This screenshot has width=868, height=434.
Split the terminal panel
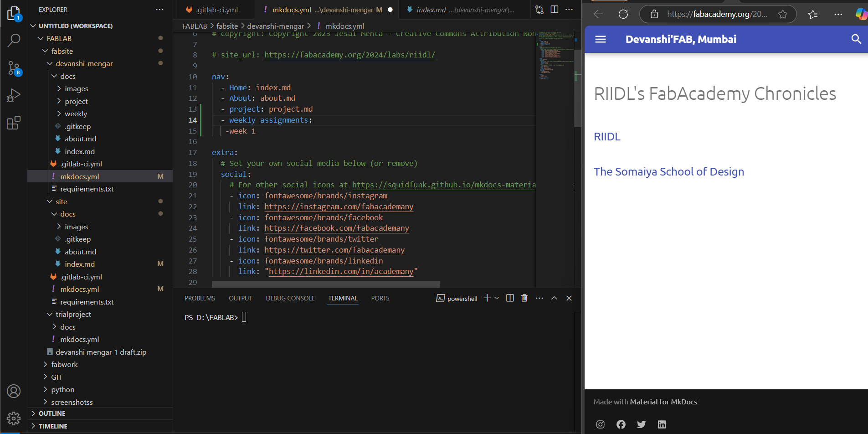[510, 298]
